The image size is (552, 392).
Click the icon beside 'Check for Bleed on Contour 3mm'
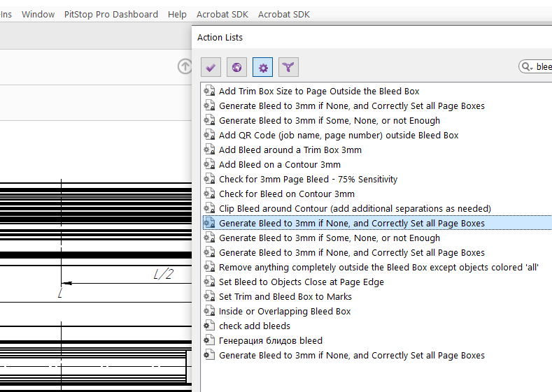click(x=209, y=193)
